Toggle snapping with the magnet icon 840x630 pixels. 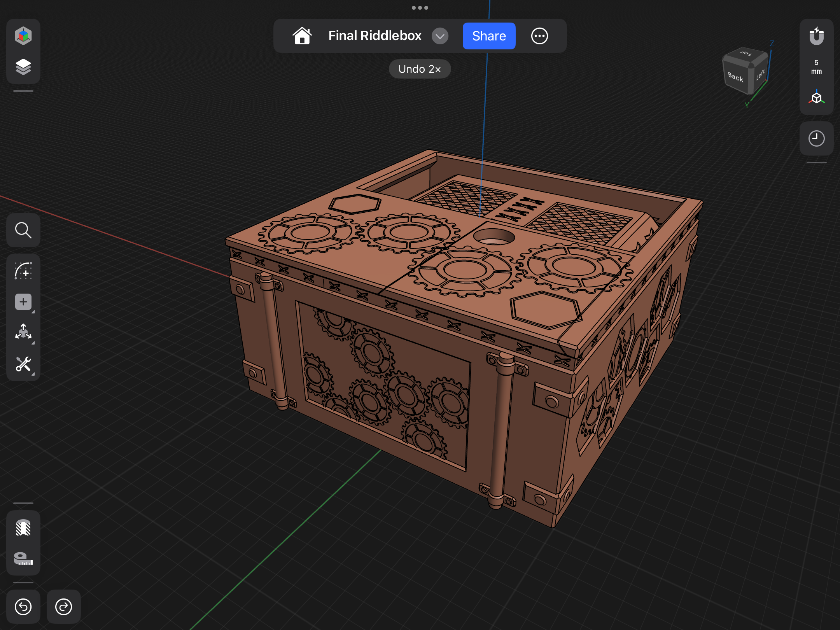point(817,36)
